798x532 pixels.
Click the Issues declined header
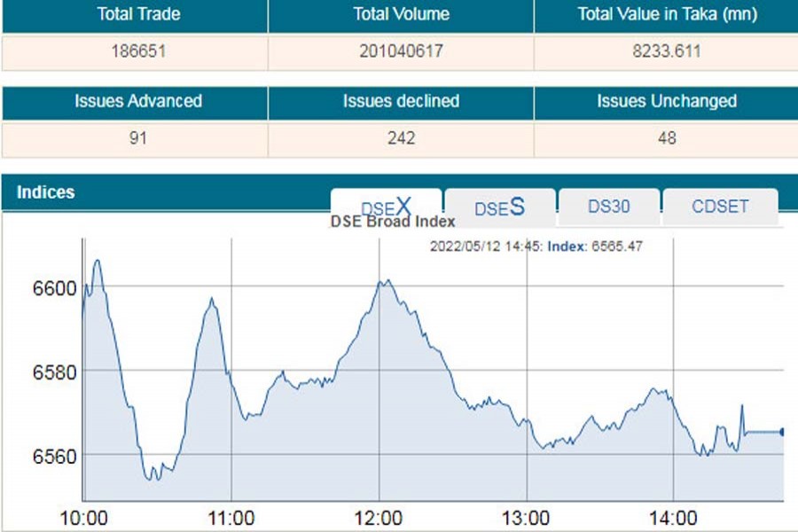[401, 101]
